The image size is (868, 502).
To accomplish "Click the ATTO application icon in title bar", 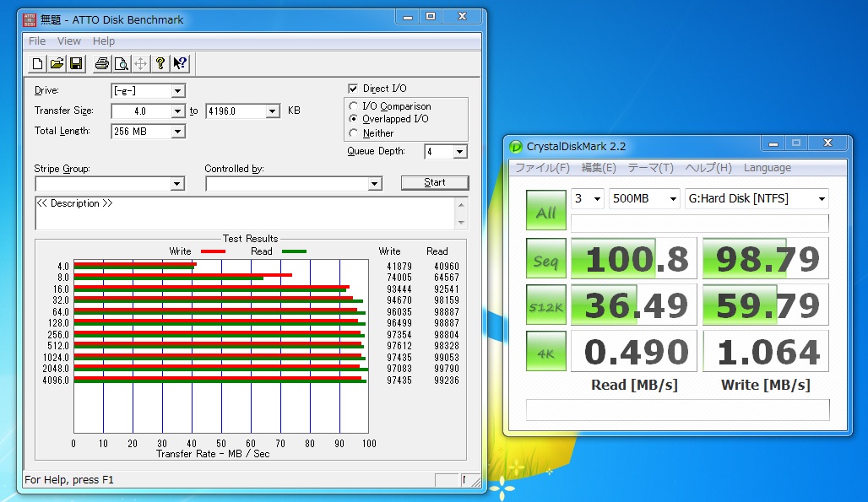I will click(x=30, y=20).
